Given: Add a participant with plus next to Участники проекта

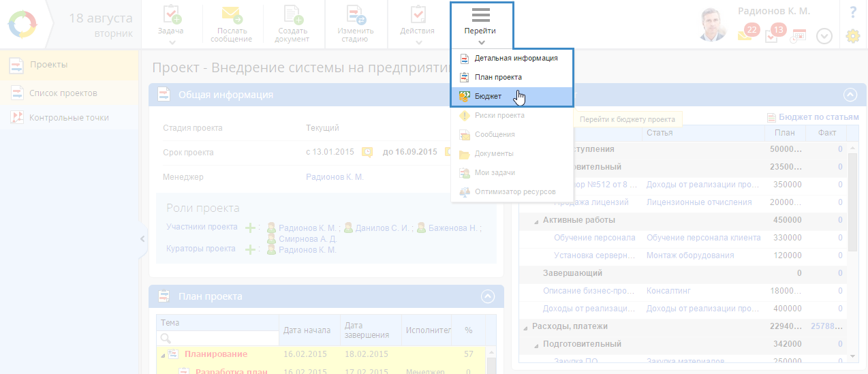Looking at the screenshot, I should (x=250, y=228).
